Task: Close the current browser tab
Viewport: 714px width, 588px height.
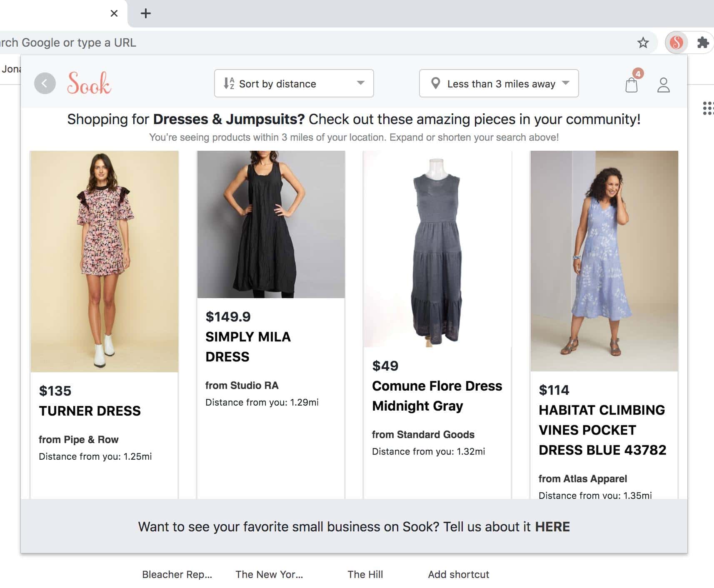Action: pyautogui.click(x=114, y=13)
